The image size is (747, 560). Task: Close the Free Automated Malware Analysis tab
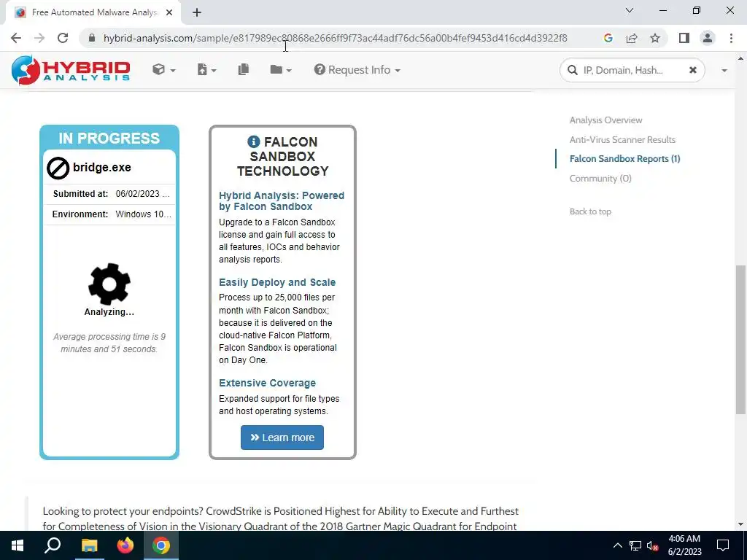169,12
